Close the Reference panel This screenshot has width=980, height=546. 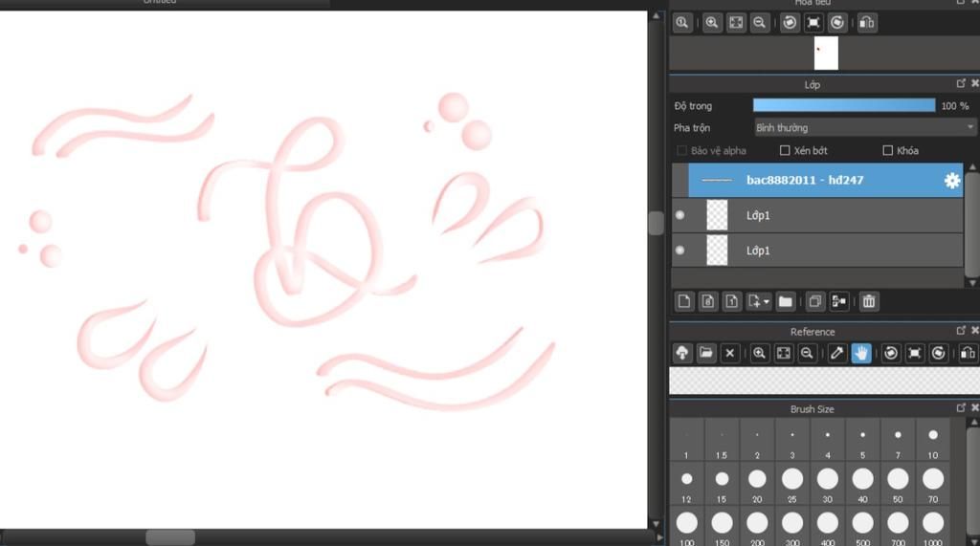point(975,331)
